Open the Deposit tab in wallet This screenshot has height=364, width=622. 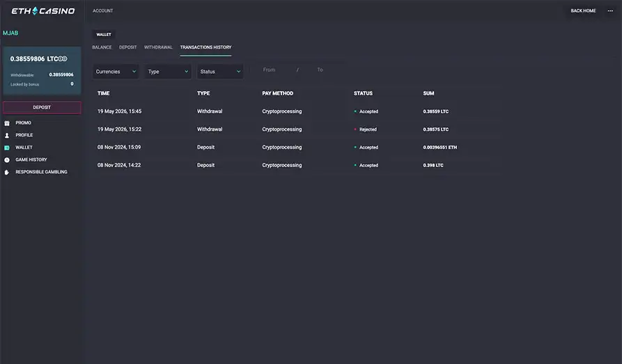(127, 47)
